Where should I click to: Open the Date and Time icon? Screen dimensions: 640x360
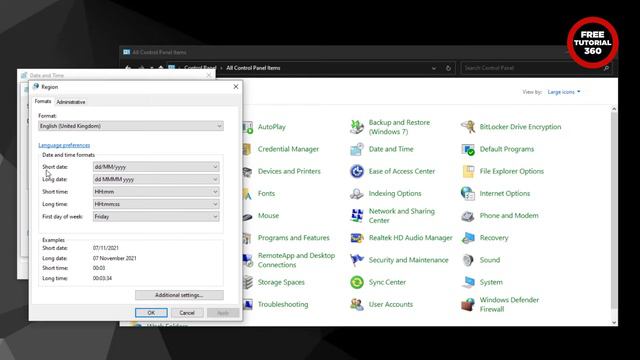(357, 149)
